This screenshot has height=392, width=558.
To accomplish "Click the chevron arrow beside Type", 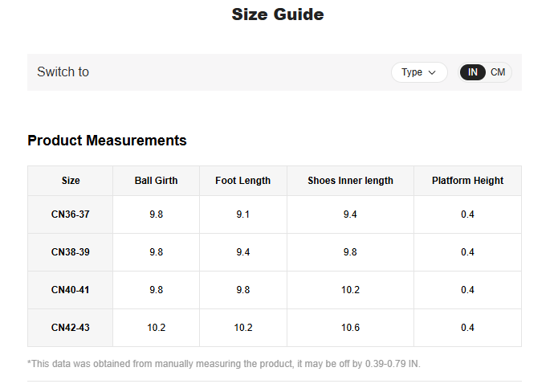I will tap(433, 72).
